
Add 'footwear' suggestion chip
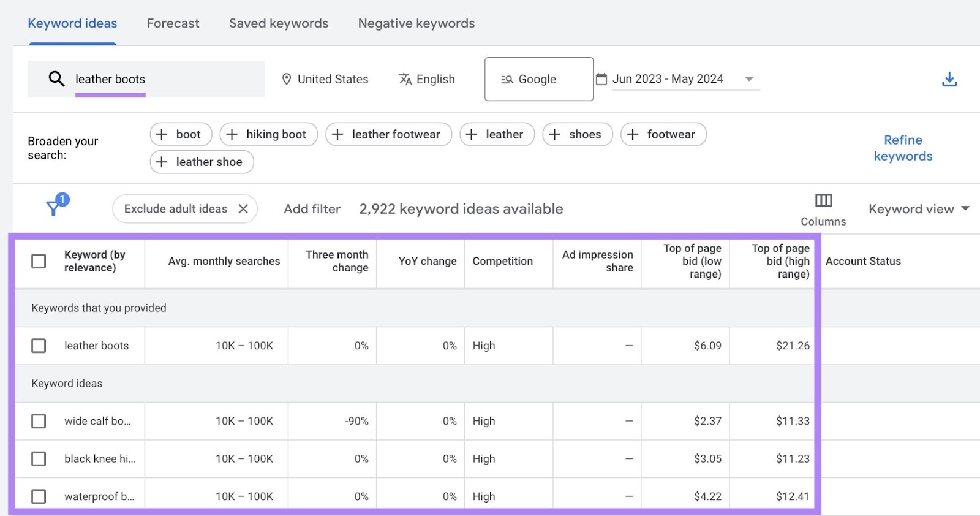(664, 134)
